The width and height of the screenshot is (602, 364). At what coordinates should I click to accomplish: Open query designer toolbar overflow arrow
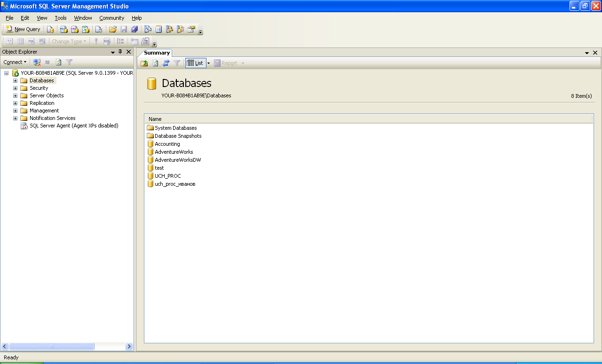pyautogui.click(x=154, y=44)
